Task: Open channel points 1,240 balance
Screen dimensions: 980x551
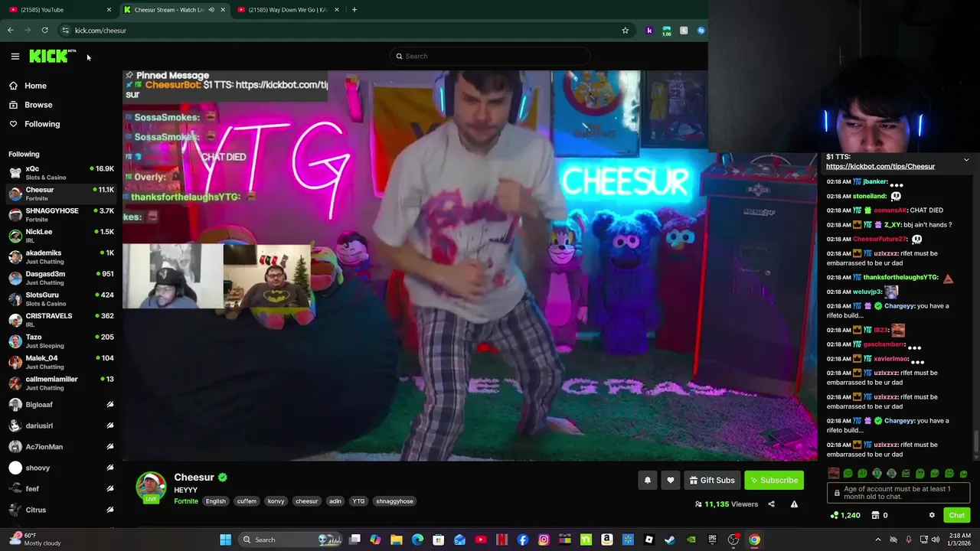Action: [x=845, y=515]
